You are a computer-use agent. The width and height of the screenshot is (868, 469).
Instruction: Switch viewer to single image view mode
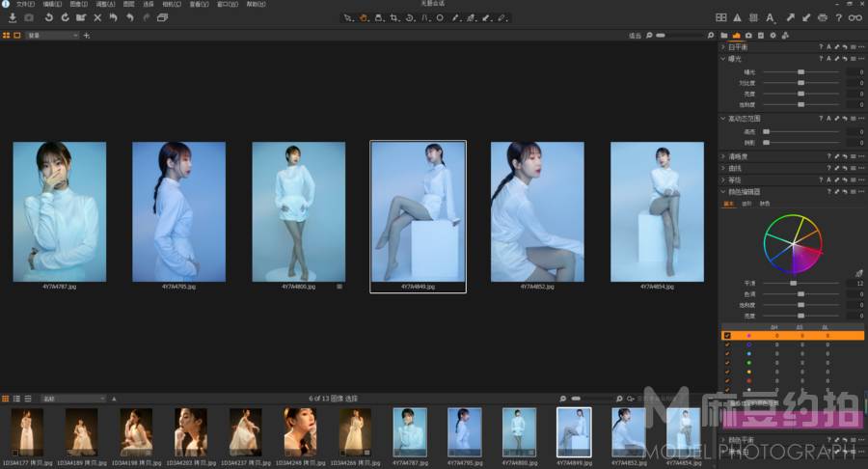tap(17, 36)
